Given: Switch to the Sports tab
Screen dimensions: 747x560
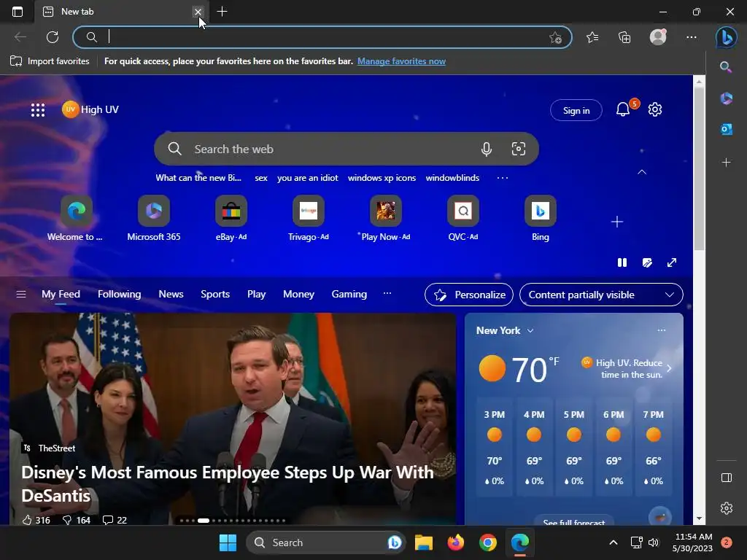Looking at the screenshot, I should click(215, 295).
